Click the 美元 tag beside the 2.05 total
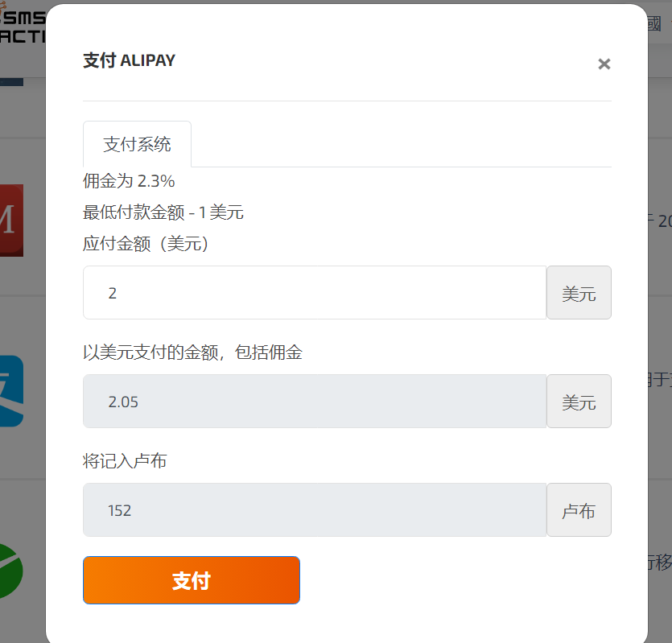The width and height of the screenshot is (672, 643). click(579, 401)
